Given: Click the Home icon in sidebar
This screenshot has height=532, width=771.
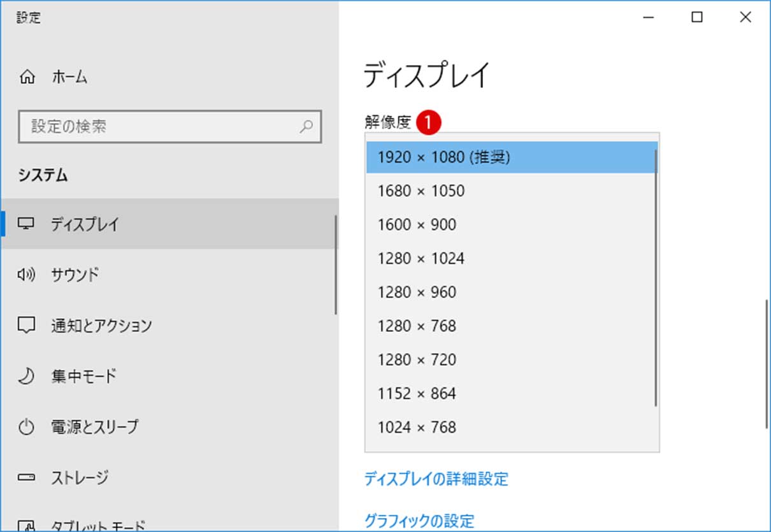Looking at the screenshot, I should [27, 78].
